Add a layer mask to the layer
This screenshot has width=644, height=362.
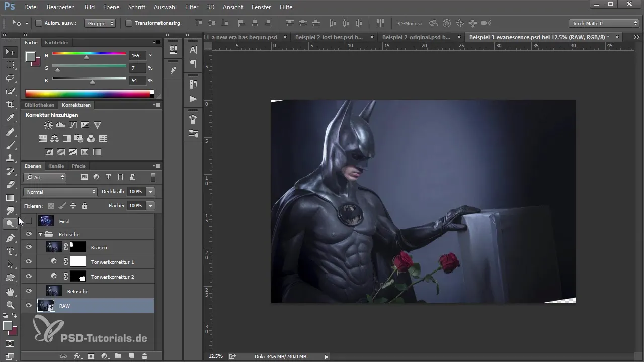pos(91,356)
